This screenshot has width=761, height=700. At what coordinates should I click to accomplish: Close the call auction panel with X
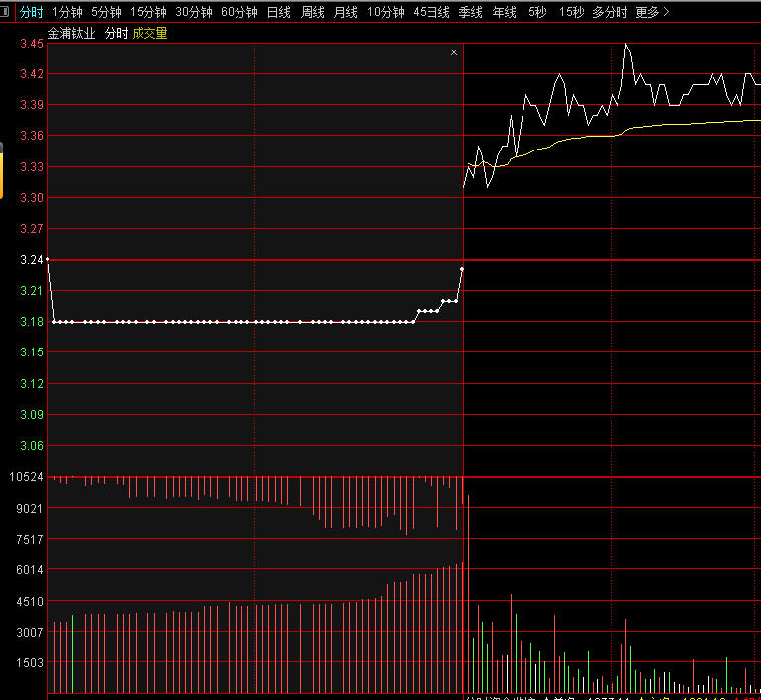[x=454, y=52]
